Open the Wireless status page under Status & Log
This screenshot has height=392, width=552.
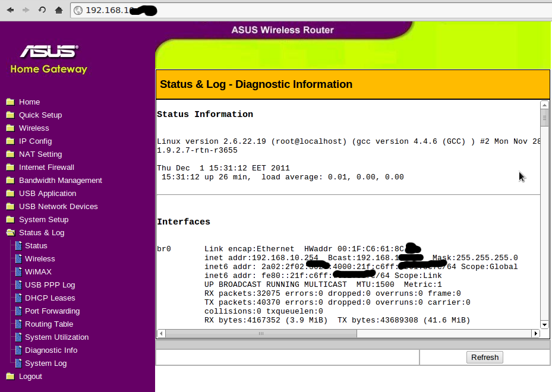click(40, 258)
